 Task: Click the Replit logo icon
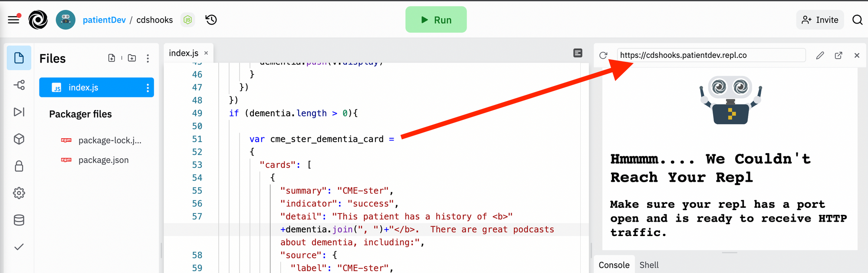[x=38, y=20]
